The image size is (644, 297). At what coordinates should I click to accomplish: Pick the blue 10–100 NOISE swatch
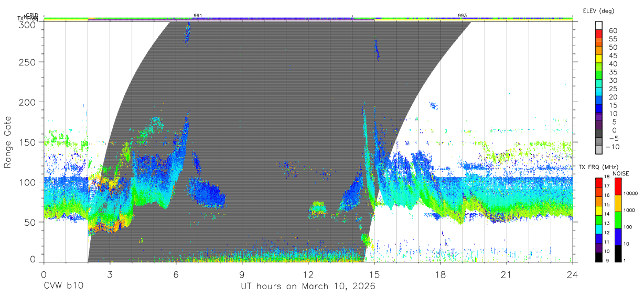pyautogui.click(x=618, y=236)
